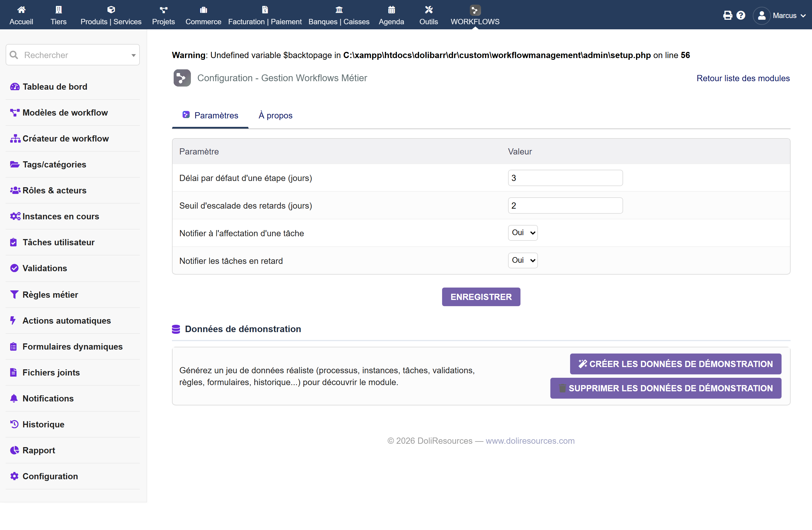Open the help question mark icon
The image size is (812, 530).
[x=740, y=15]
